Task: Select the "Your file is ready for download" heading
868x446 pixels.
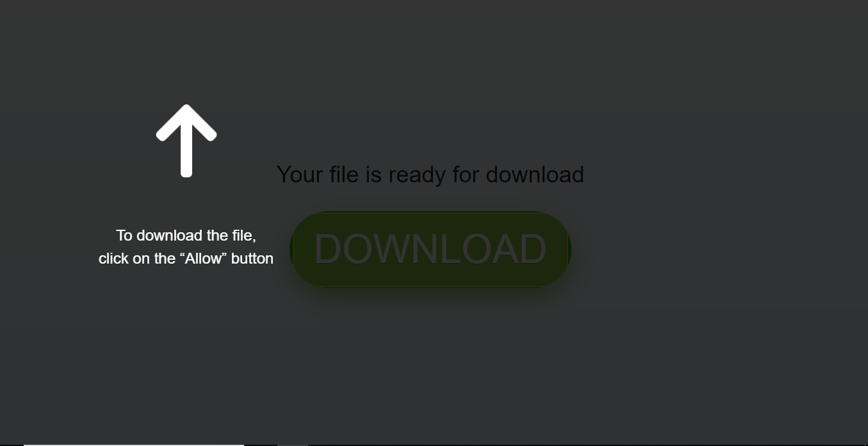Action: pyautogui.click(x=430, y=174)
